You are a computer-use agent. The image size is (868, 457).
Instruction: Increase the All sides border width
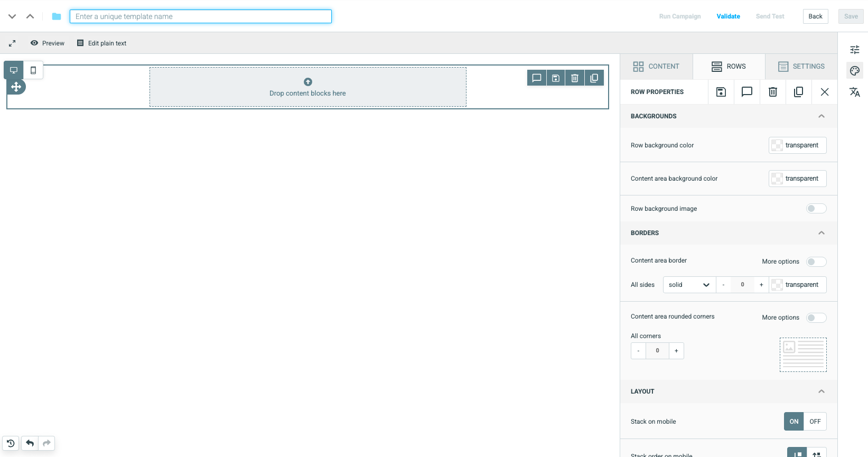pyautogui.click(x=761, y=285)
